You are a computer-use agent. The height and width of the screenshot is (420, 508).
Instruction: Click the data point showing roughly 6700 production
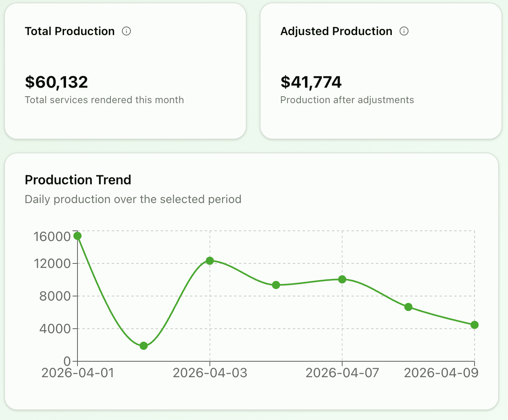[409, 307]
